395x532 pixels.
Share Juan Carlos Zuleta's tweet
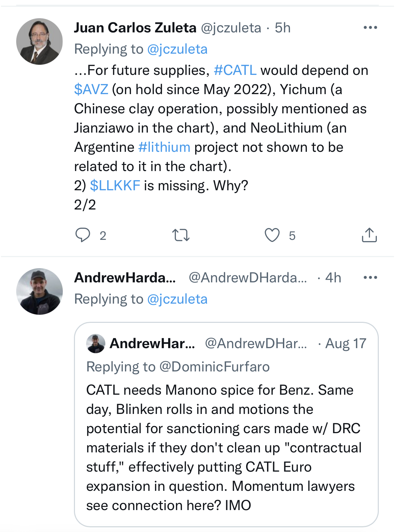tap(369, 235)
